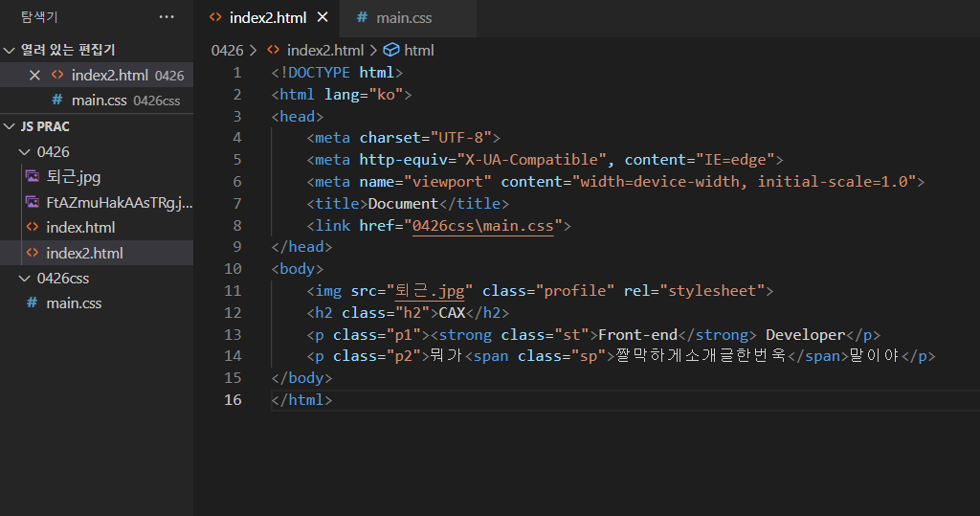Viewport: 980px width, 516px height.
Task: Follow the 0426css\main.css link in code
Action: [x=482, y=226]
